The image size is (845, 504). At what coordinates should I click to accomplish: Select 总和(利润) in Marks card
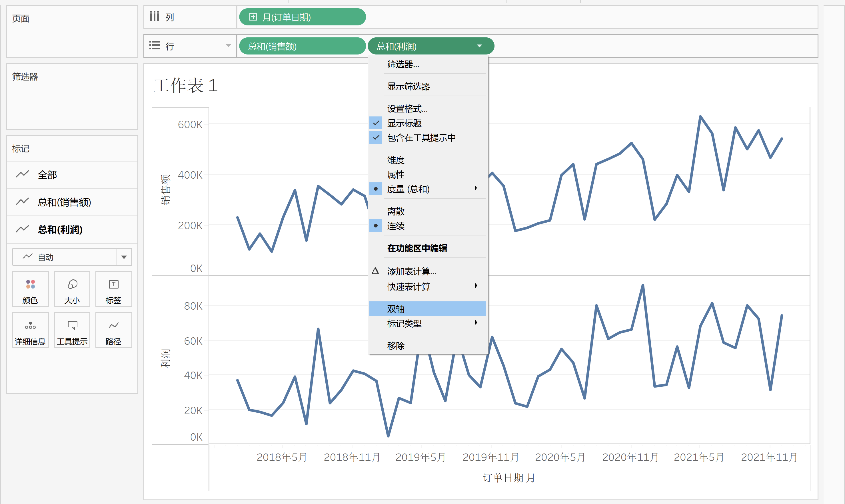(72, 229)
